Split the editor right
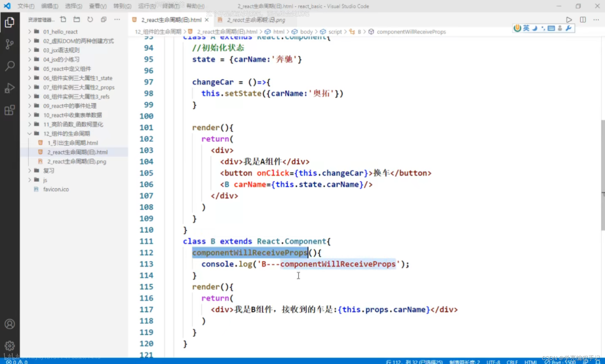 (583, 20)
